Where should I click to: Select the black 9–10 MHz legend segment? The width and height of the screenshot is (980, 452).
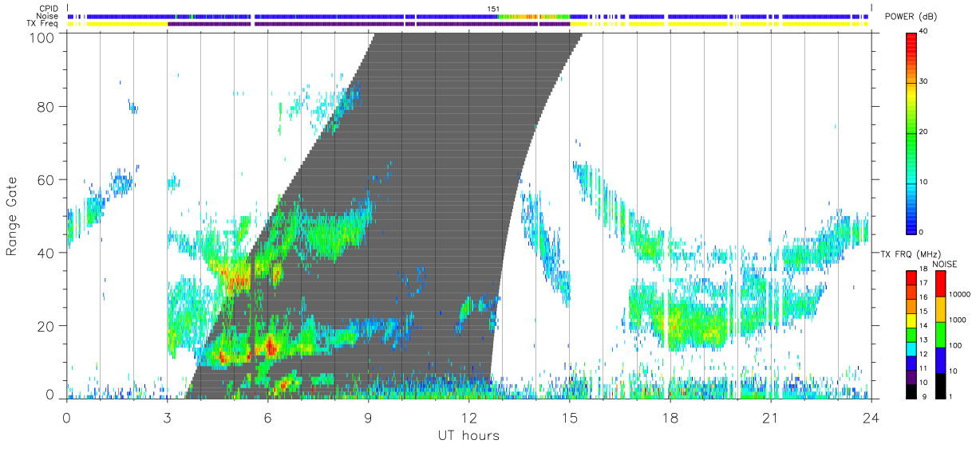pyautogui.click(x=911, y=391)
